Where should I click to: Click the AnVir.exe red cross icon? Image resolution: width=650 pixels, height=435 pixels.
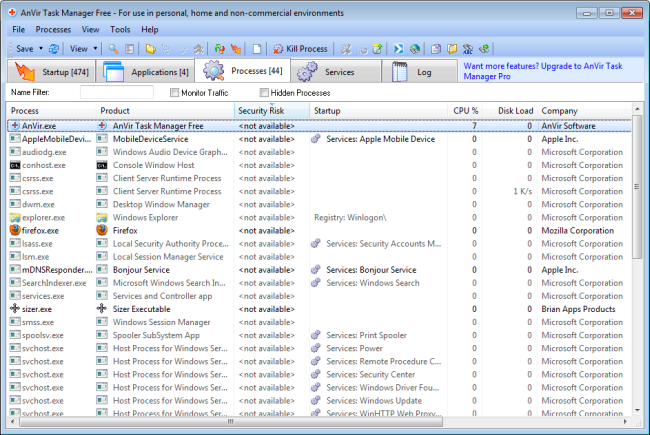coord(15,126)
